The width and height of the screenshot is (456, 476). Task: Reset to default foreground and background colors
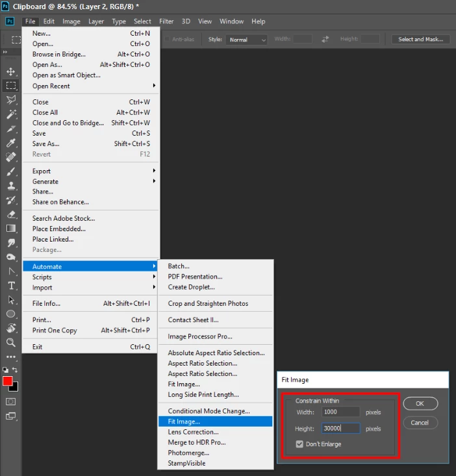tap(5, 370)
